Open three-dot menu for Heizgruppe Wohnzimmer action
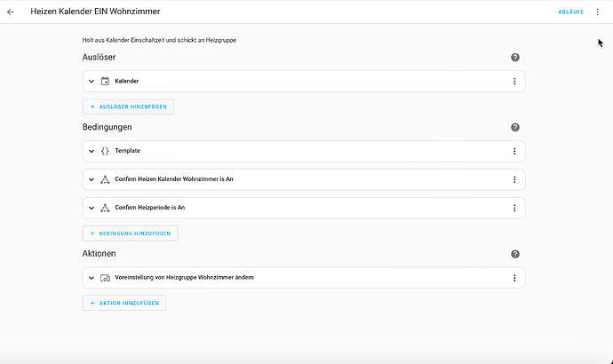 pyautogui.click(x=514, y=278)
